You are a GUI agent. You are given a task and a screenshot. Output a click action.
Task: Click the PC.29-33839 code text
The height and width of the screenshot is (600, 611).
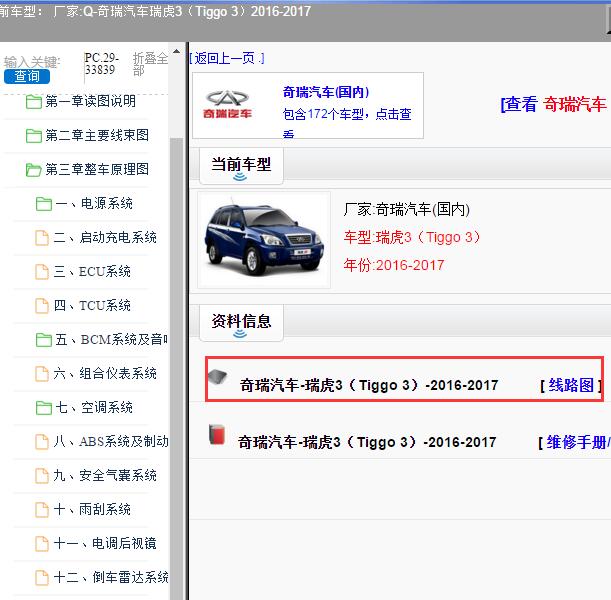point(101,64)
